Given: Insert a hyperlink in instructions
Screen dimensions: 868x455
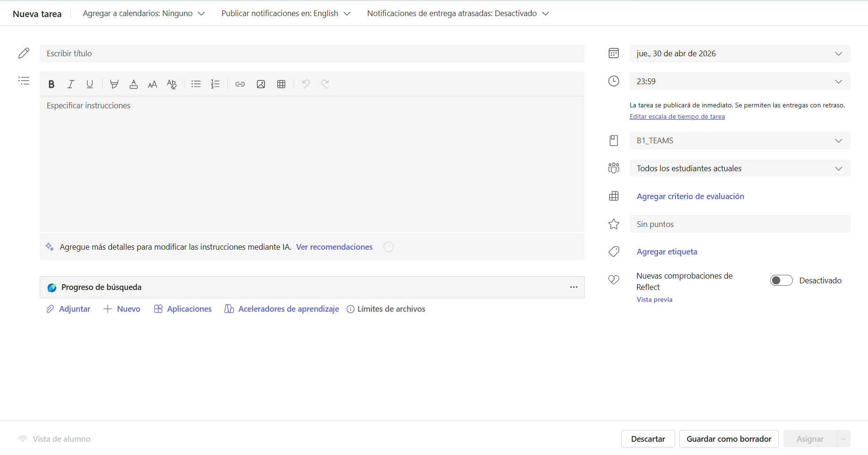Looking at the screenshot, I should click(x=240, y=84).
